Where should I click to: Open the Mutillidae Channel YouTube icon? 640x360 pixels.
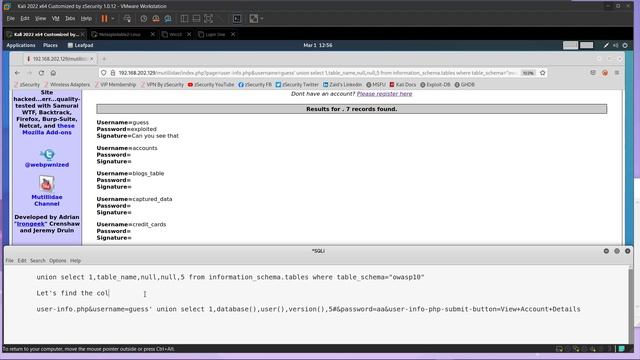(x=47, y=184)
